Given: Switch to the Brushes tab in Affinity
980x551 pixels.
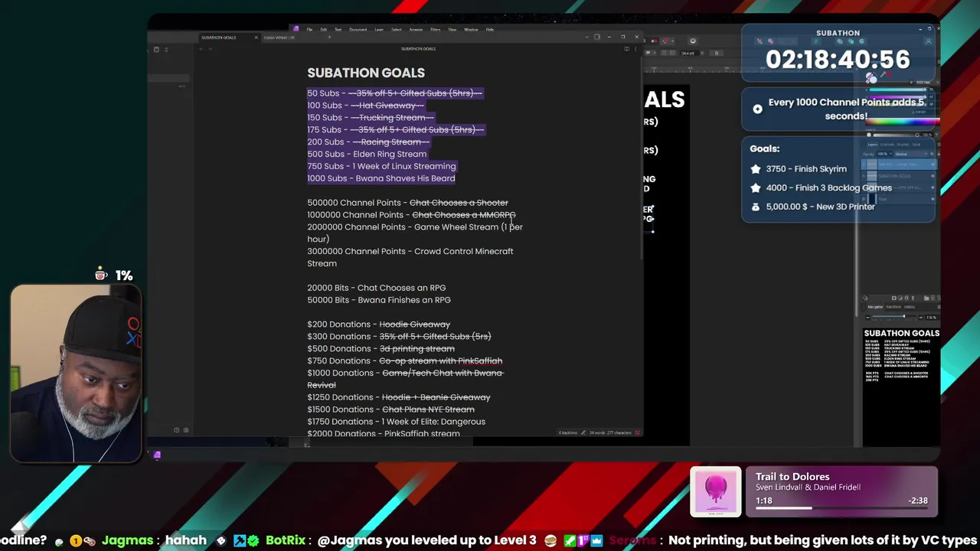Looking at the screenshot, I should [903, 145].
